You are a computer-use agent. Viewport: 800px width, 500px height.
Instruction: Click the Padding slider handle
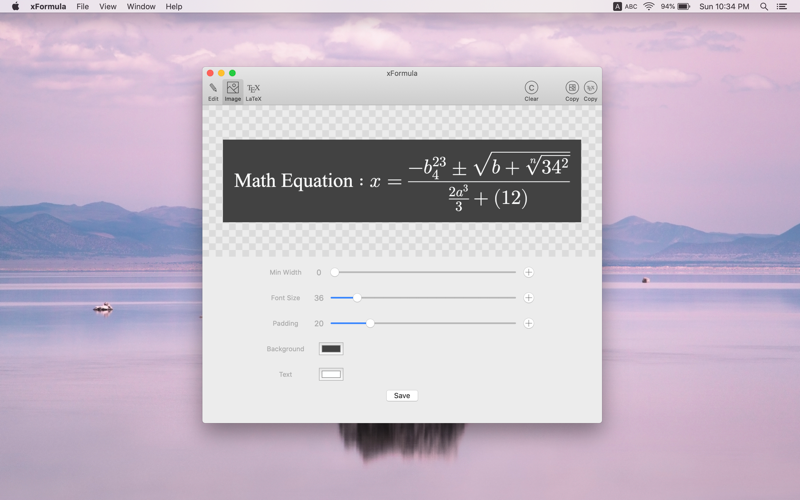coord(370,323)
